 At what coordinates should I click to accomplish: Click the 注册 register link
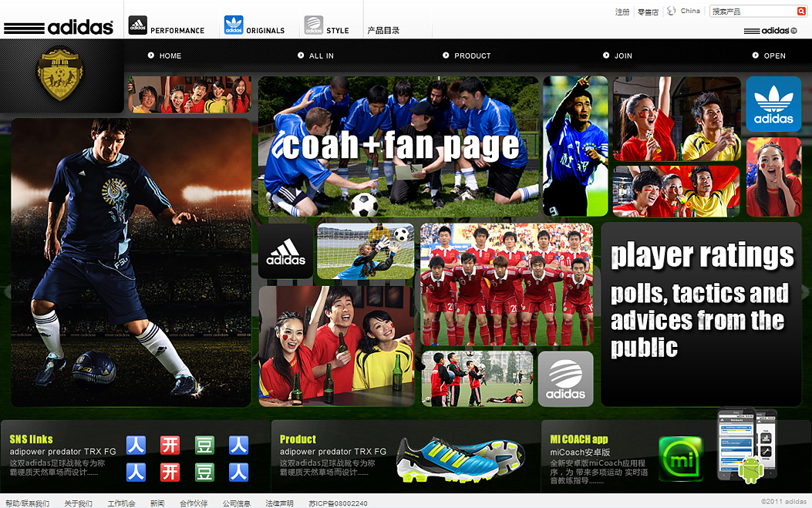coord(622,12)
